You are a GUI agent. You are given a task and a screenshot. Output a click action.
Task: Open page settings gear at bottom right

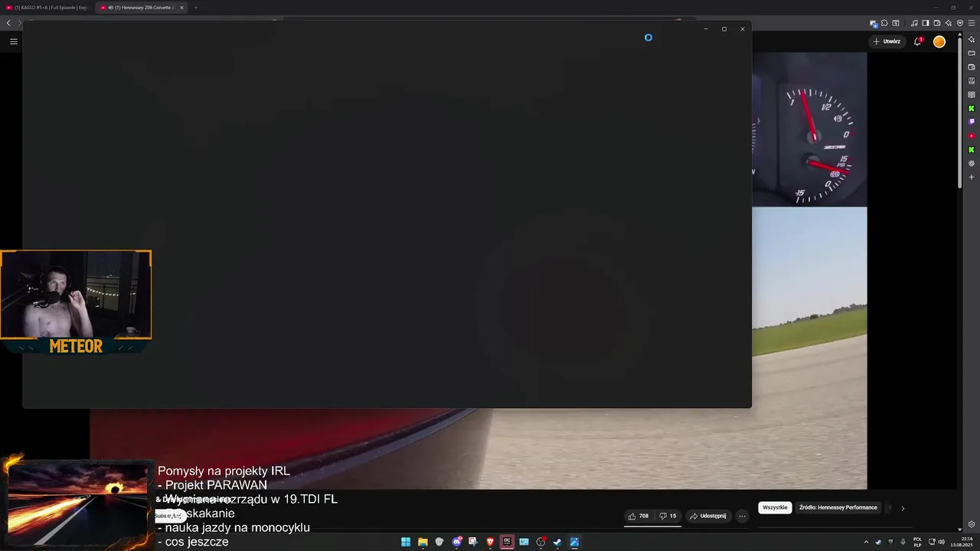[972, 524]
